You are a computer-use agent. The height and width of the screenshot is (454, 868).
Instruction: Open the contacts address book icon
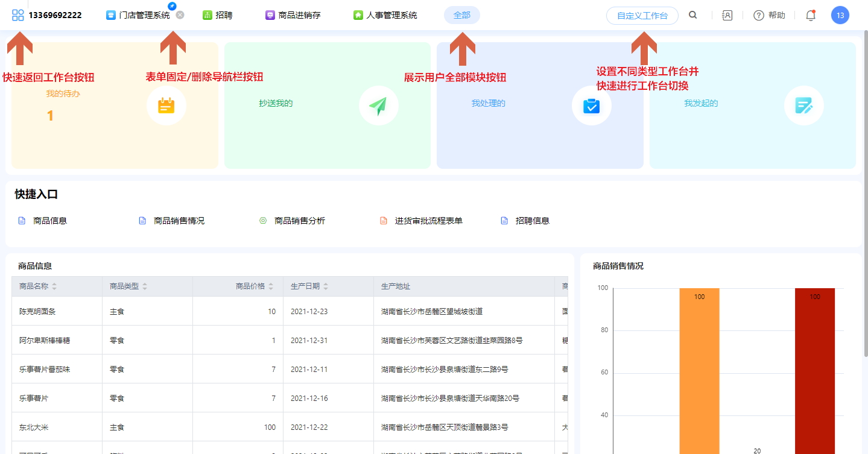click(727, 16)
